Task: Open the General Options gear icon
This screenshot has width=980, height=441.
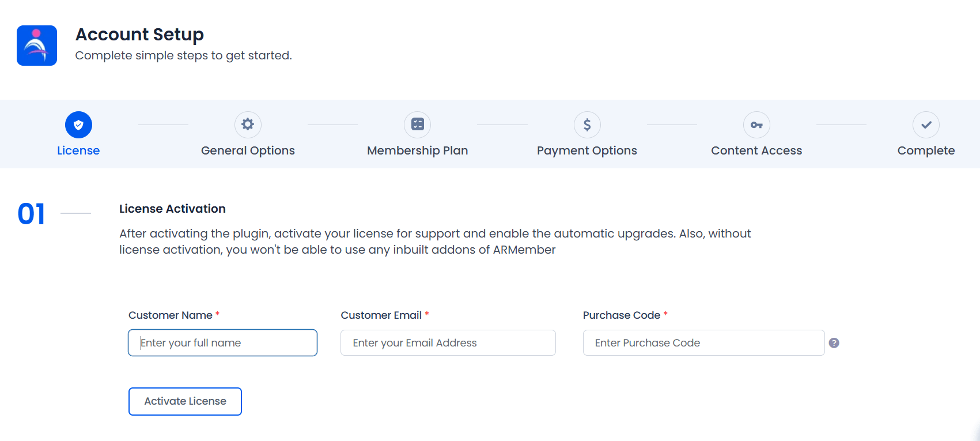Action: click(248, 125)
